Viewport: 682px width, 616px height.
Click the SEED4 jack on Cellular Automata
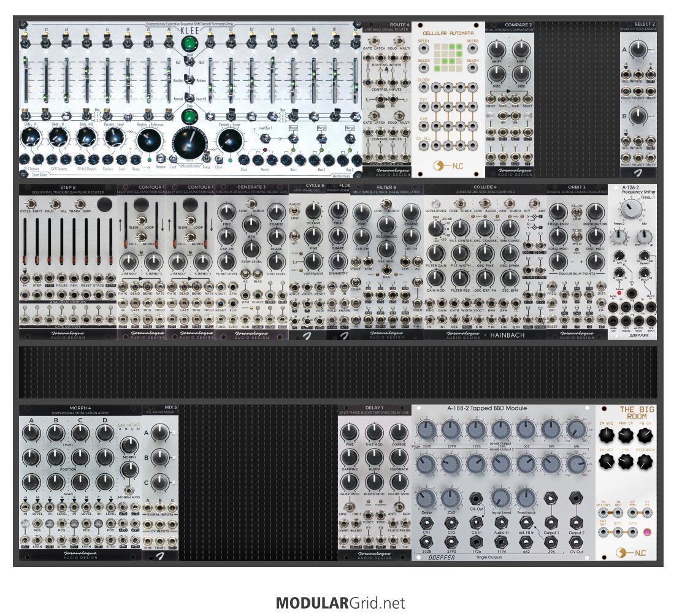(473, 68)
